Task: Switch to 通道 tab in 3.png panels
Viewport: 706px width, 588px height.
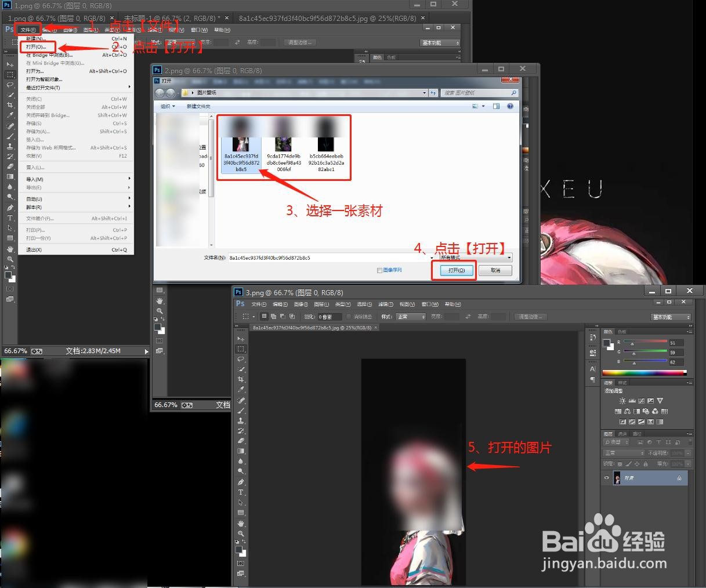Action: 622,434
